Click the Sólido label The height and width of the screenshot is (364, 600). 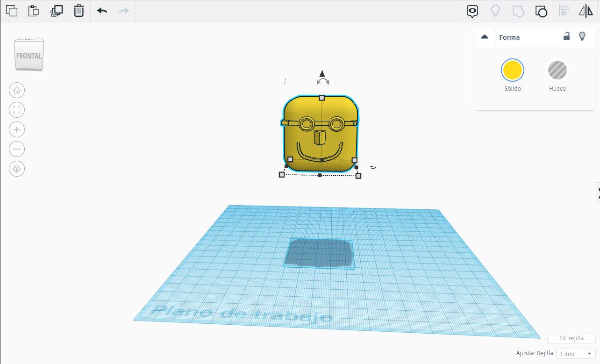(513, 89)
